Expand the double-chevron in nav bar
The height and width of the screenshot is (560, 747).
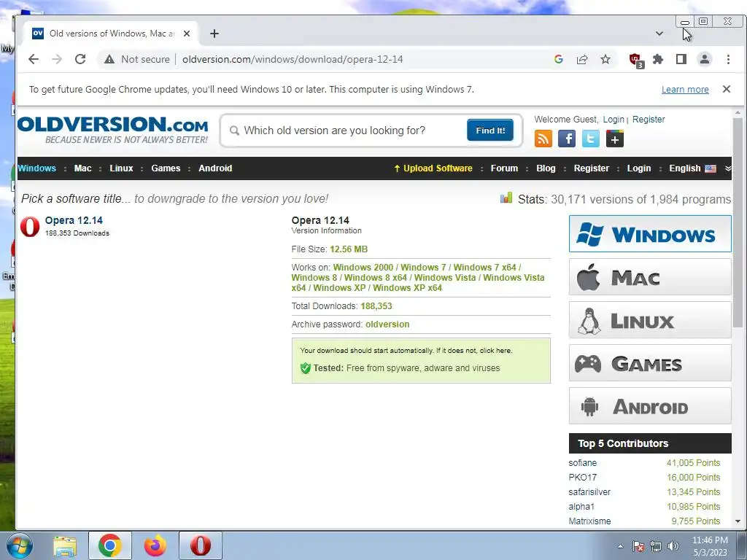(x=727, y=168)
